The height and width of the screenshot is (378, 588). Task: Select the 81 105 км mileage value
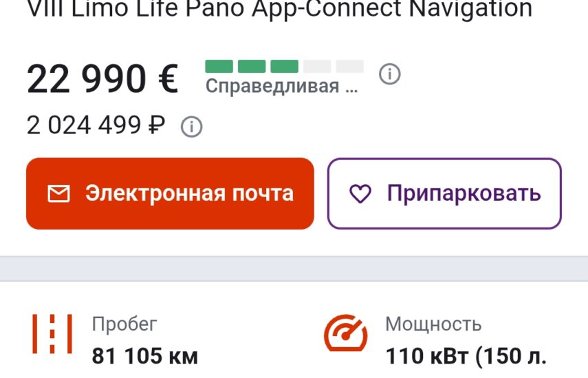(x=144, y=356)
